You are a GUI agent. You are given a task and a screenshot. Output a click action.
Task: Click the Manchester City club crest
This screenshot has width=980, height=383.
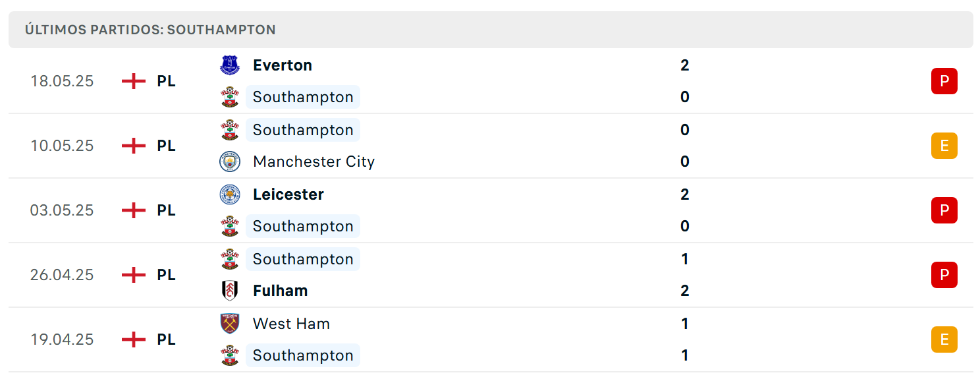(230, 162)
